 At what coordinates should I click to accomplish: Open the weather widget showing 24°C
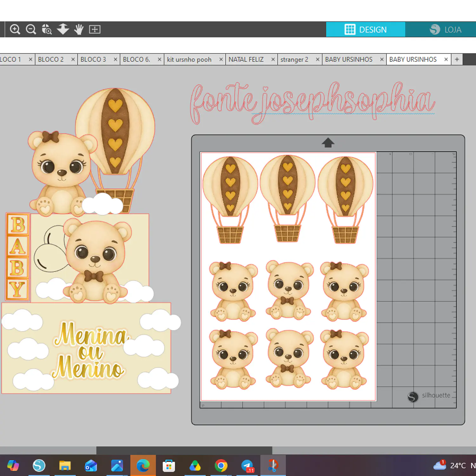pos(449,466)
